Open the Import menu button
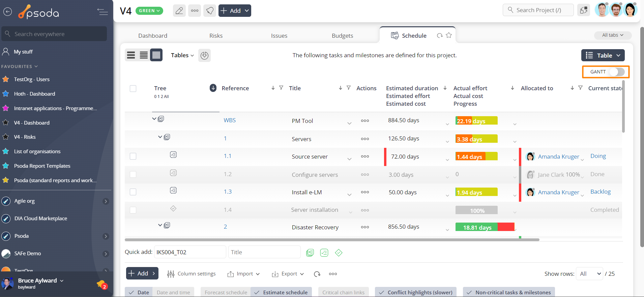Viewport: 644px width, 297px height. (243, 274)
